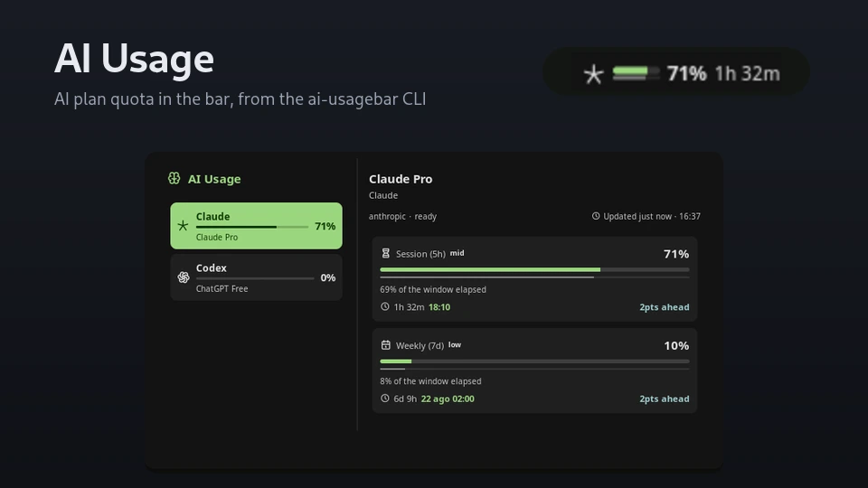Click the clock icon next to Updated
The width and height of the screenshot is (868, 488).
[x=596, y=216]
